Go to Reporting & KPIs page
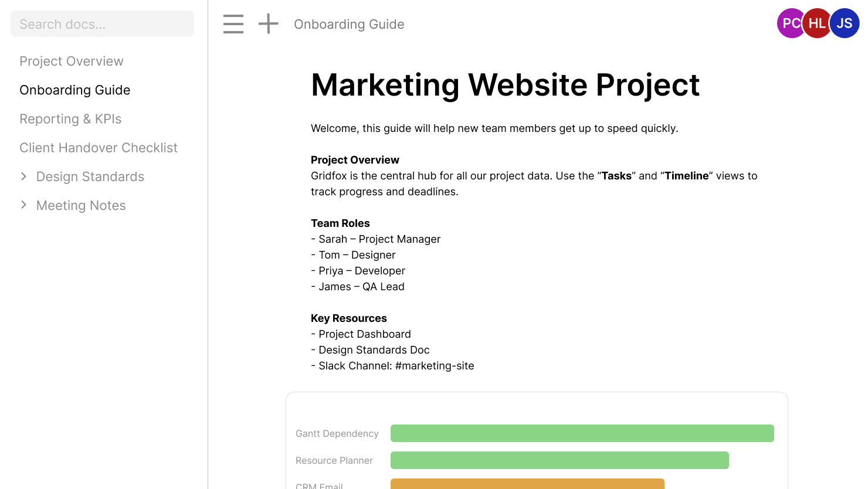Screen dimensions: 868x489 (70, 119)
